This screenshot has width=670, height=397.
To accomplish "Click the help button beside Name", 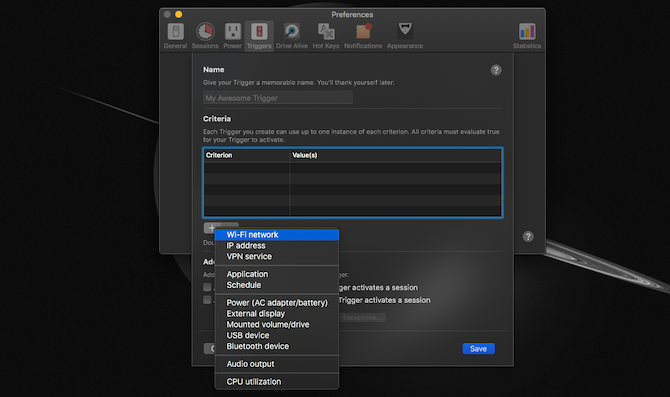I will (496, 70).
